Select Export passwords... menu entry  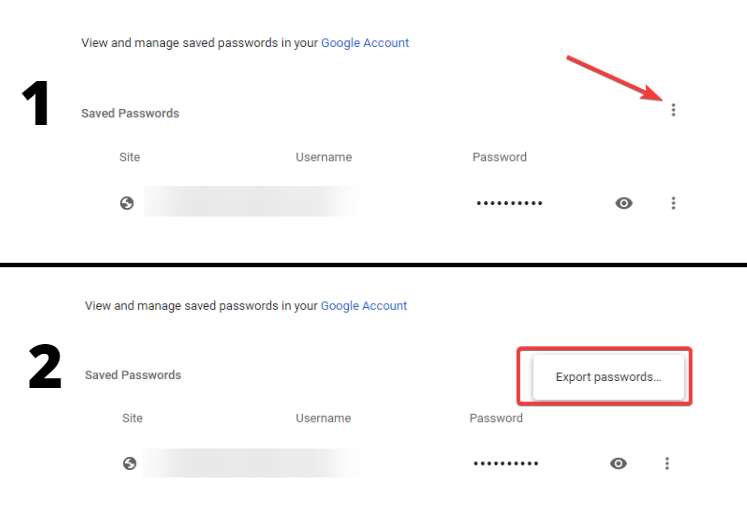(x=608, y=377)
